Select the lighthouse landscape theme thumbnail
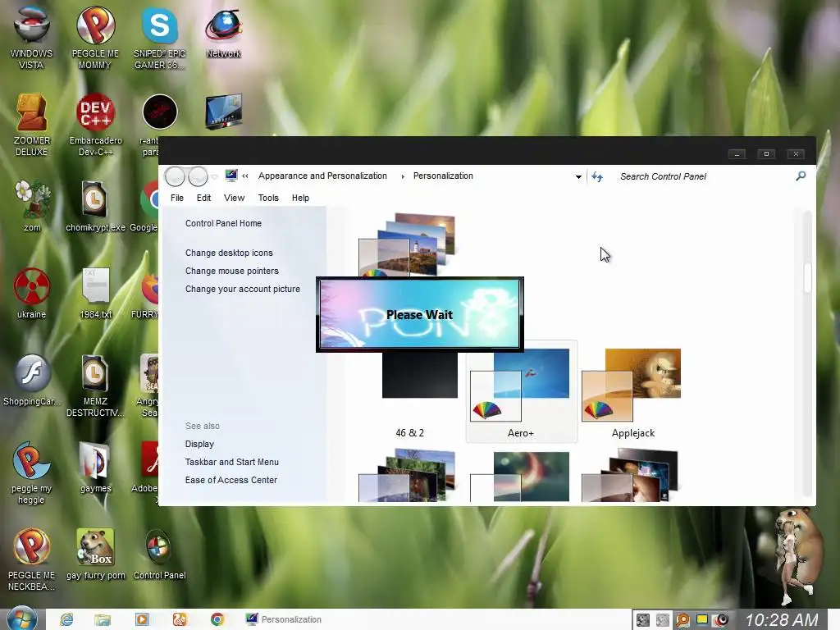840x630 pixels. [x=407, y=244]
